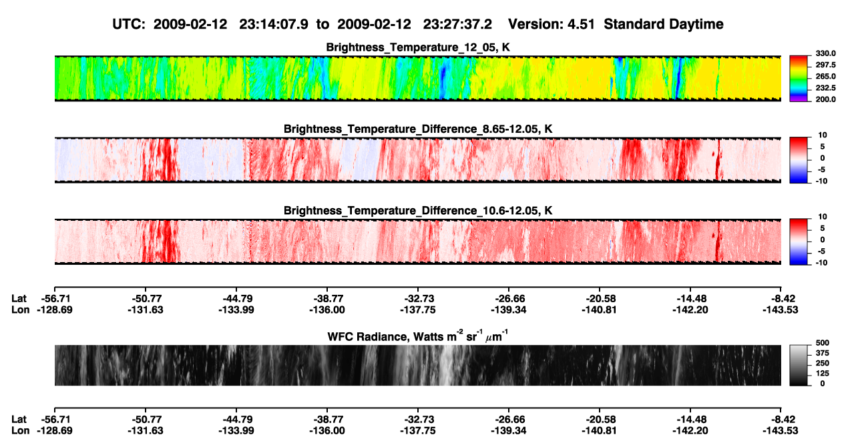
Task: Click the 200.0 colorbar label
Action: pyautogui.click(x=826, y=99)
